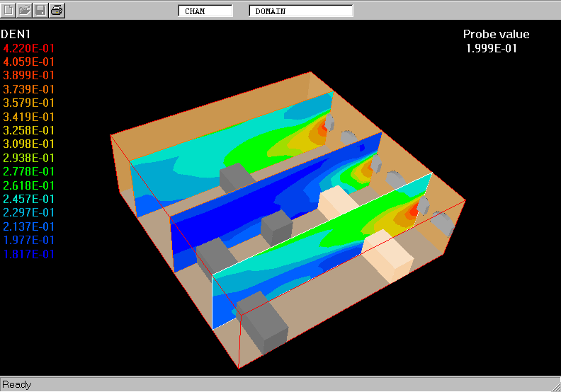Click the CHAM text field
The width and height of the screenshot is (561, 392).
point(205,11)
